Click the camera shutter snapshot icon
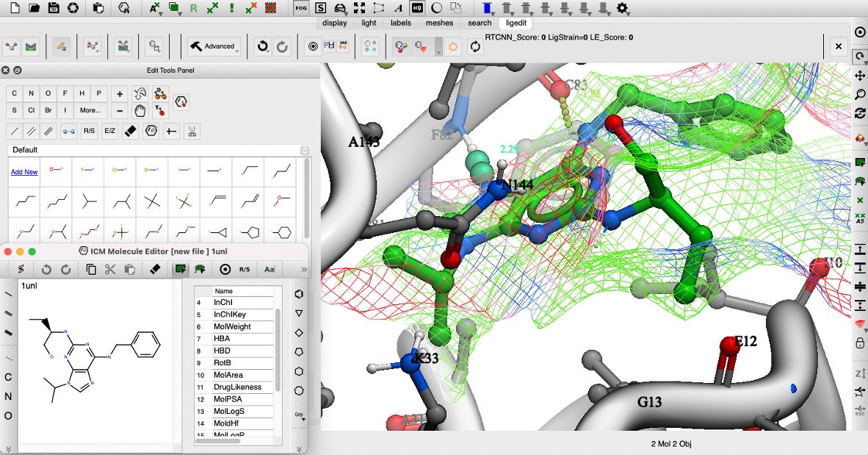Screen dimensions: 868x455 [73, 8]
